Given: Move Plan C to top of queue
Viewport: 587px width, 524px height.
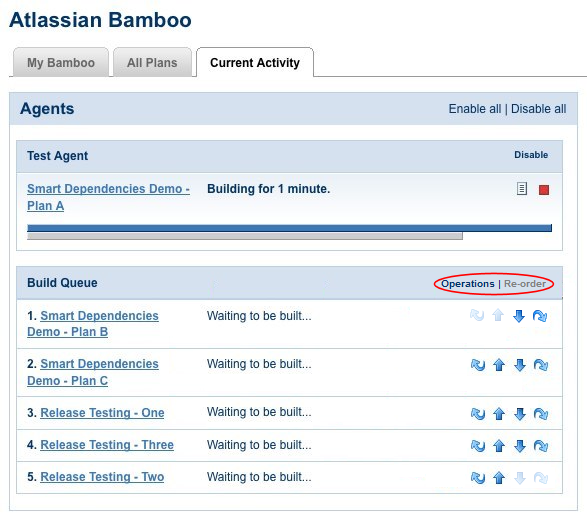Looking at the screenshot, I should pyautogui.click(x=478, y=365).
